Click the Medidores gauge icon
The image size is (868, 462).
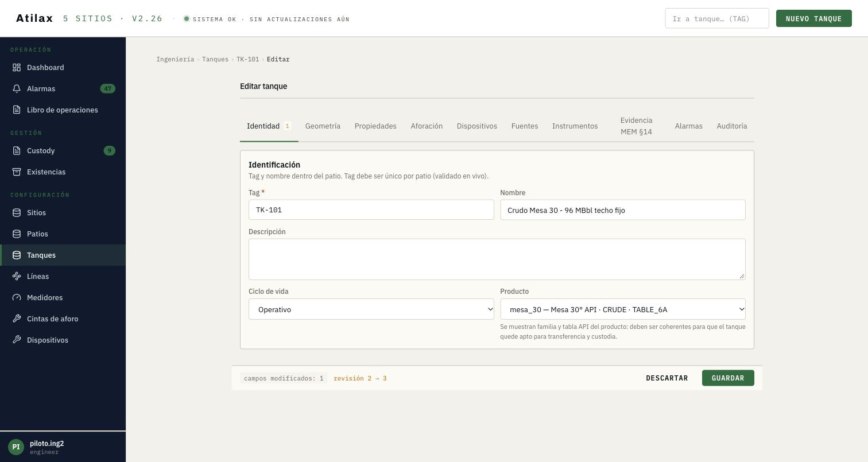pyautogui.click(x=17, y=298)
